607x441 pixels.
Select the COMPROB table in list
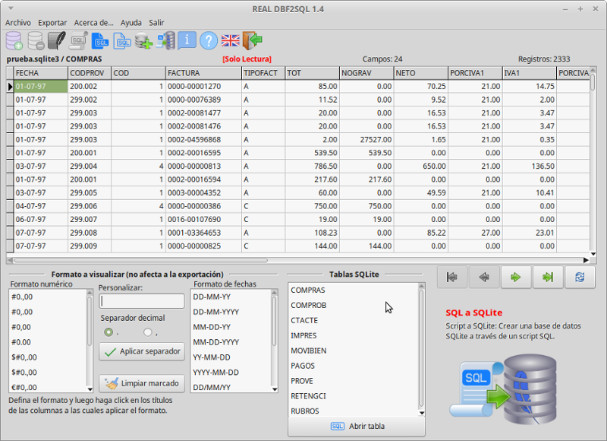pyautogui.click(x=309, y=305)
